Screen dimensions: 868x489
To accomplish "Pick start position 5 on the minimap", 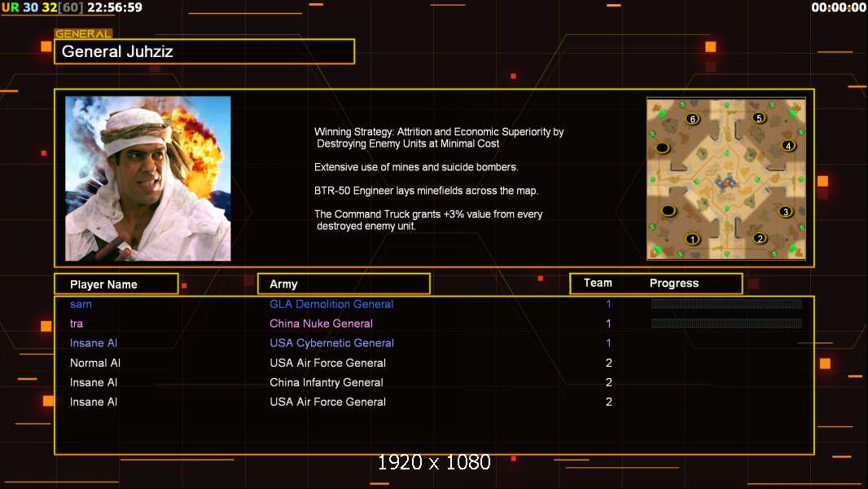I will pyautogui.click(x=759, y=117).
